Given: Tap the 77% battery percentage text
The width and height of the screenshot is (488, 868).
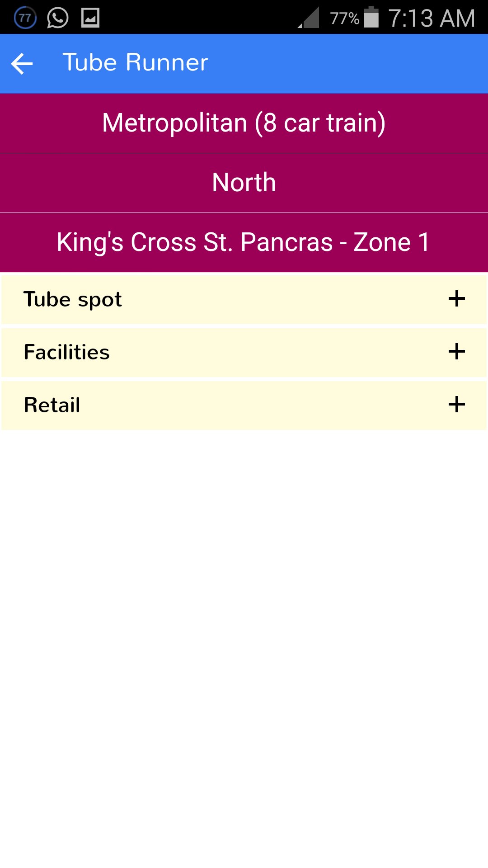Looking at the screenshot, I should pos(344,18).
